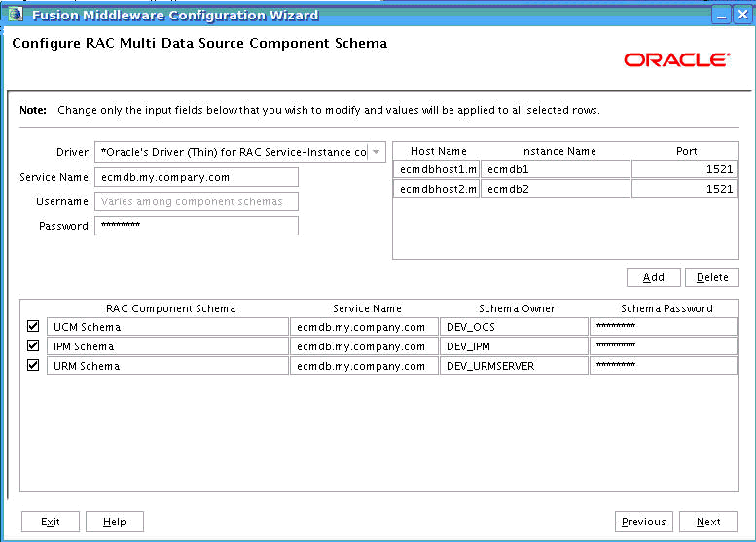
Task: Click the ecmdb1 instance name cell
Action: [556, 169]
